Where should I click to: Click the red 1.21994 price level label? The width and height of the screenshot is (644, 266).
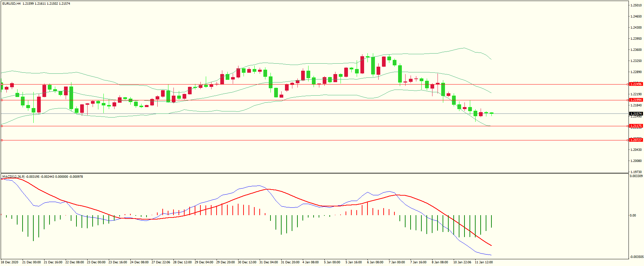pyautogui.click(x=636, y=100)
